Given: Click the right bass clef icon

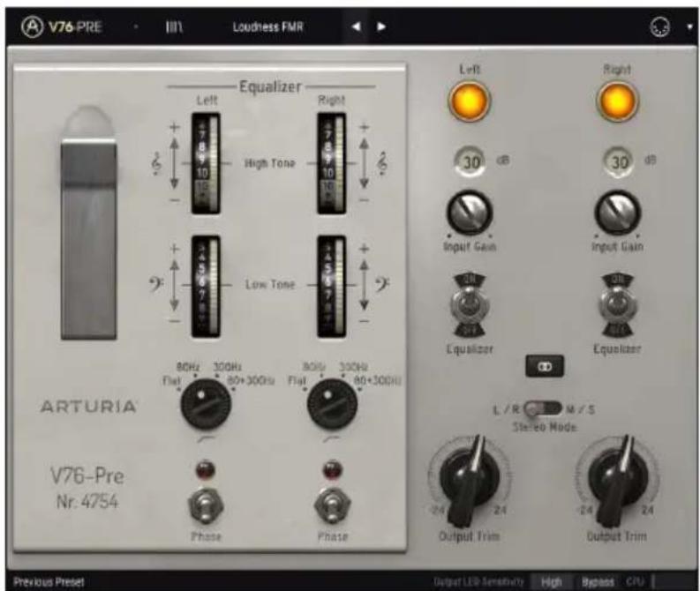Looking at the screenshot, I should [382, 284].
